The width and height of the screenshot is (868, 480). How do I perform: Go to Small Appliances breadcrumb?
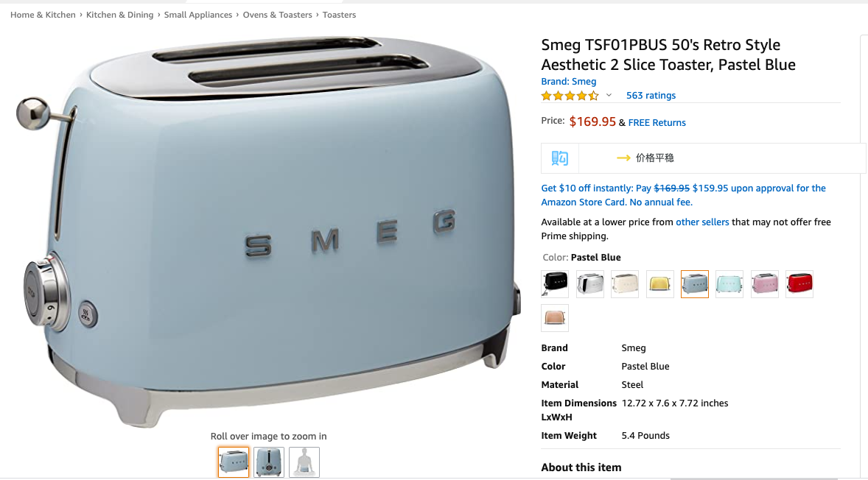click(x=198, y=15)
